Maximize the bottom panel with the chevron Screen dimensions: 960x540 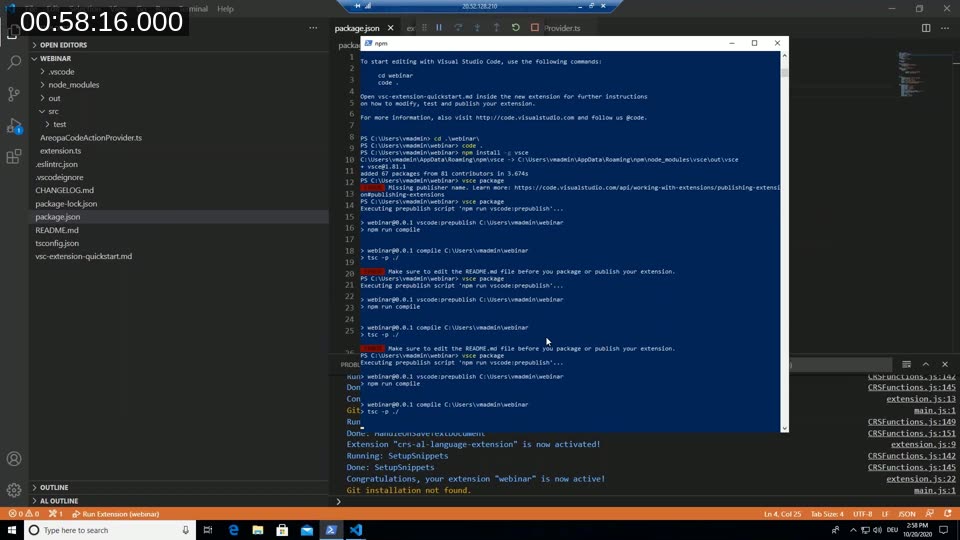pyautogui.click(x=926, y=364)
